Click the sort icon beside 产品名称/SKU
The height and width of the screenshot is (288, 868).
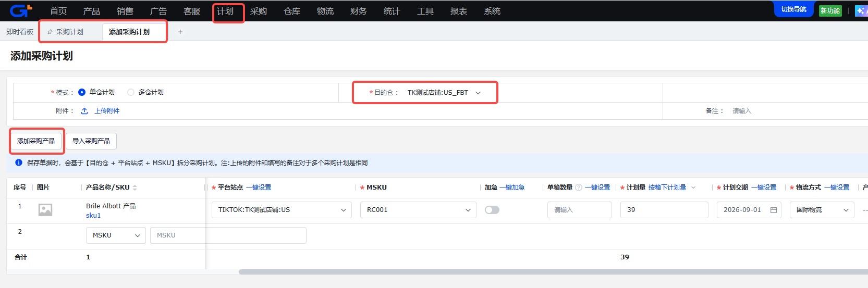pos(135,187)
